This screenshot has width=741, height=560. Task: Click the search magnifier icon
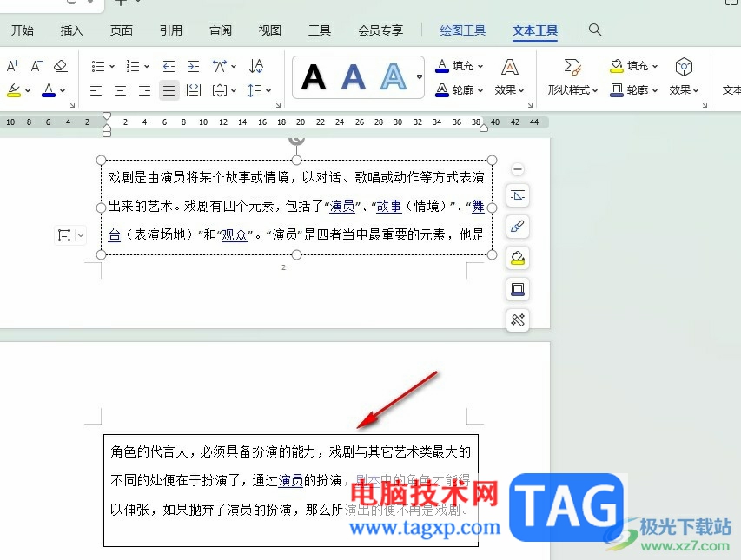click(595, 30)
